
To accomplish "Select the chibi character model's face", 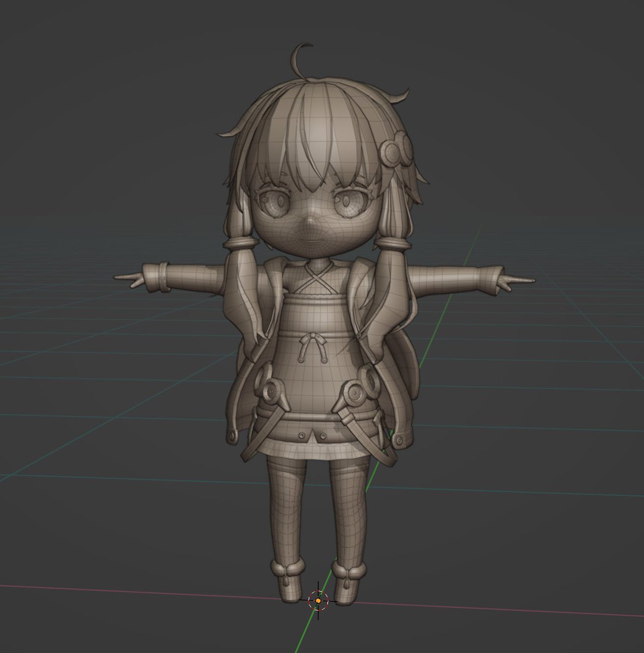I will [313, 218].
